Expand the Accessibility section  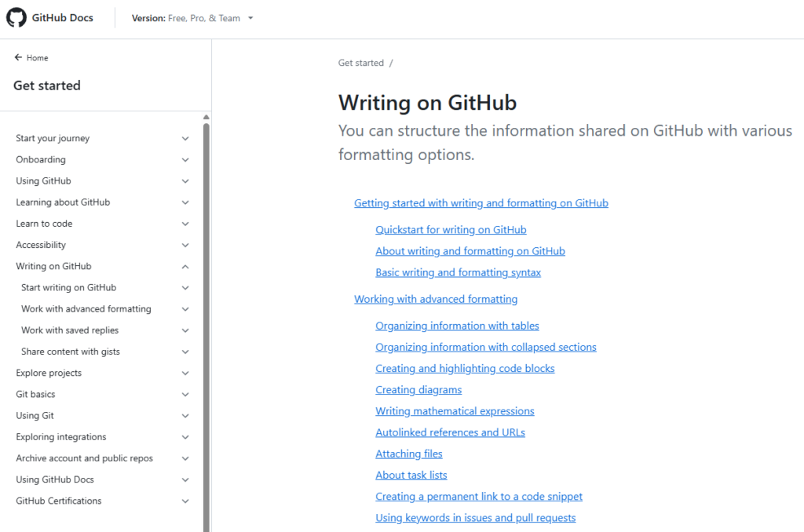(x=185, y=245)
